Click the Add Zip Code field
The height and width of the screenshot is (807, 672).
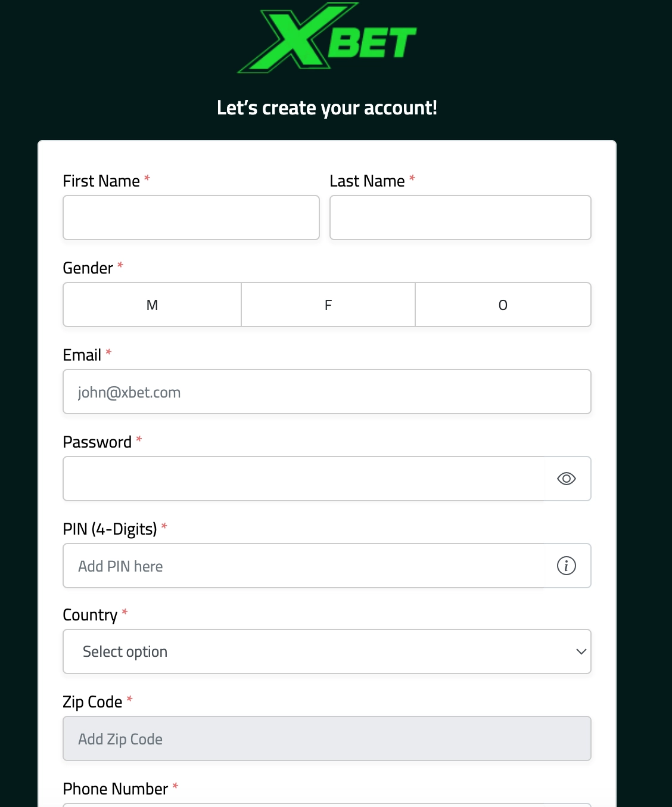point(327,738)
